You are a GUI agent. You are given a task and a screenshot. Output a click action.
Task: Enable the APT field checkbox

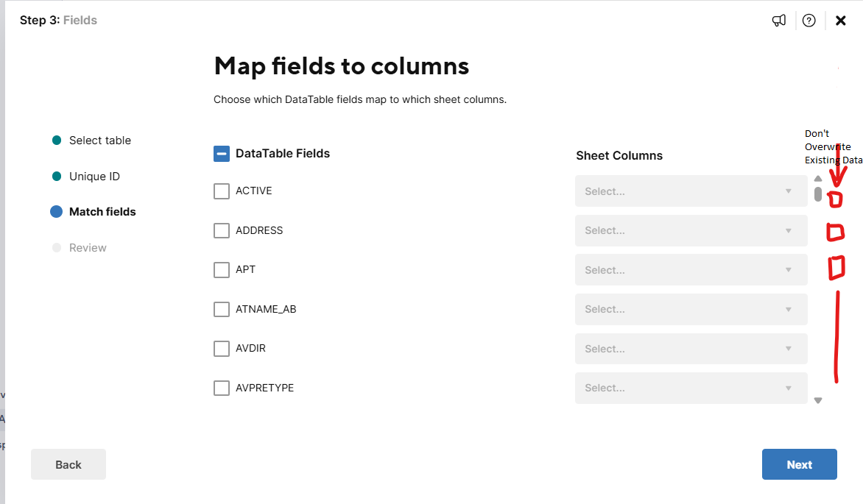[221, 269]
